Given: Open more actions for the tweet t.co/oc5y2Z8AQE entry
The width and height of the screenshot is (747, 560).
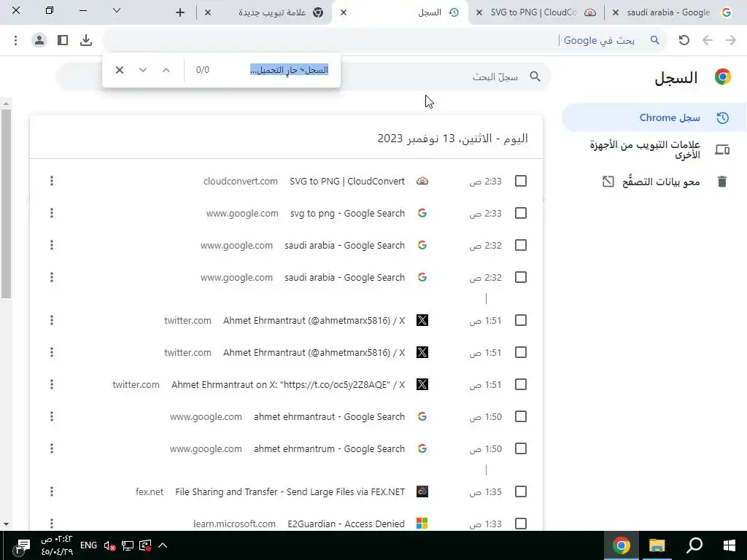Looking at the screenshot, I should [x=52, y=384].
